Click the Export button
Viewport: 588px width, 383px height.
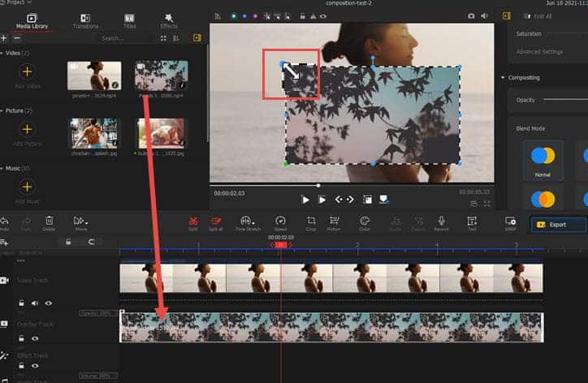click(558, 225)
